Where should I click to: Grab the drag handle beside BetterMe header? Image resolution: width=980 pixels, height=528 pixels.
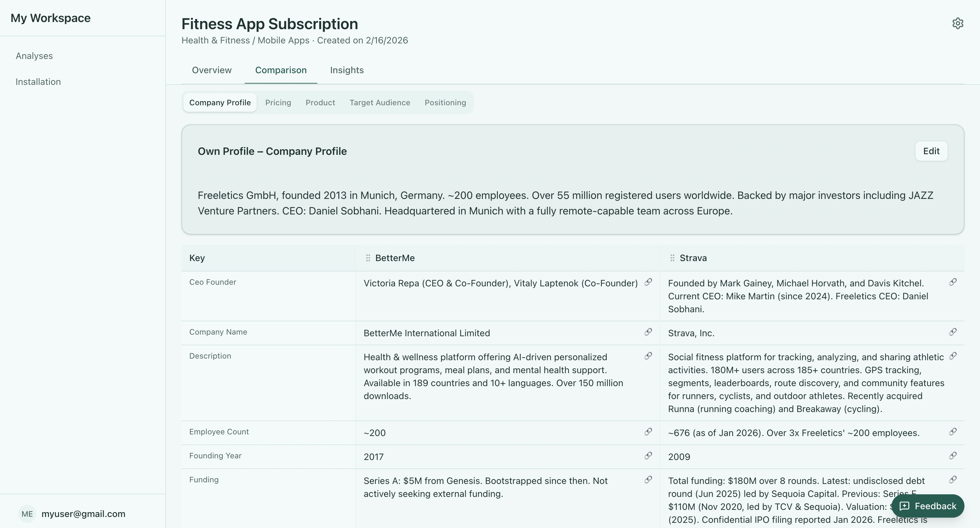[368, 258]
